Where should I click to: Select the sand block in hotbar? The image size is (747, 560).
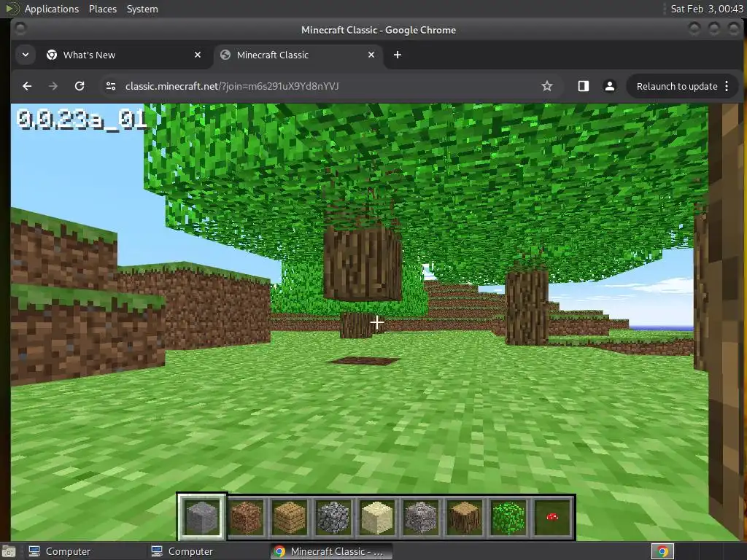pos(377,517)
